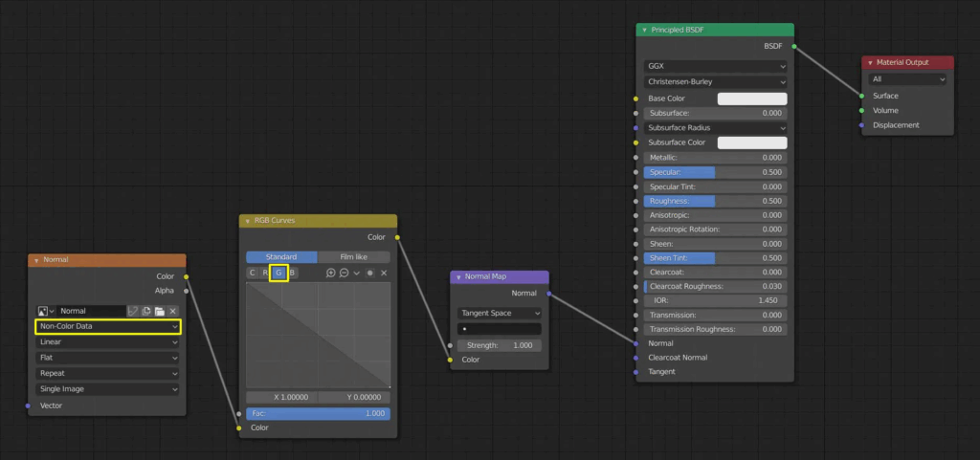Click the Strength input socket
Image resolution: width=980 pixels, height=460 pixels.
450,345
